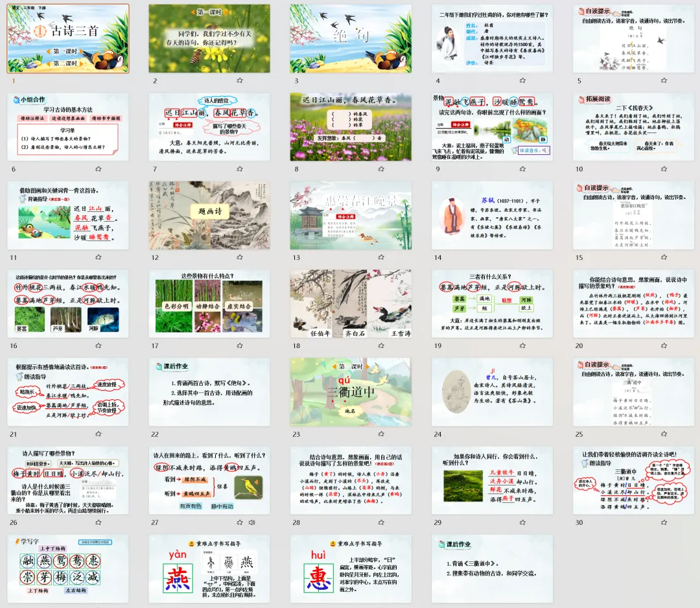
Task: Click the animation star under slide 17
Action: pyautogui.click(x=240, y=345)
